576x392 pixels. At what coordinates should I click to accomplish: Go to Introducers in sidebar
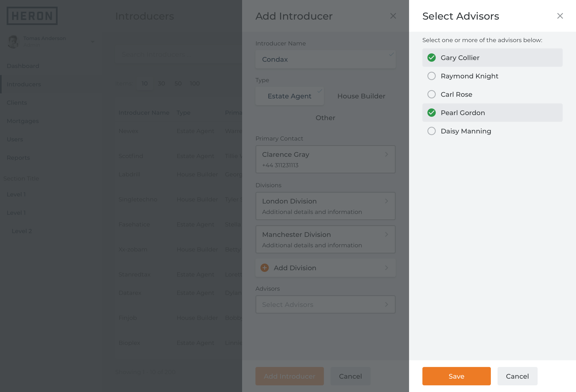24,84
